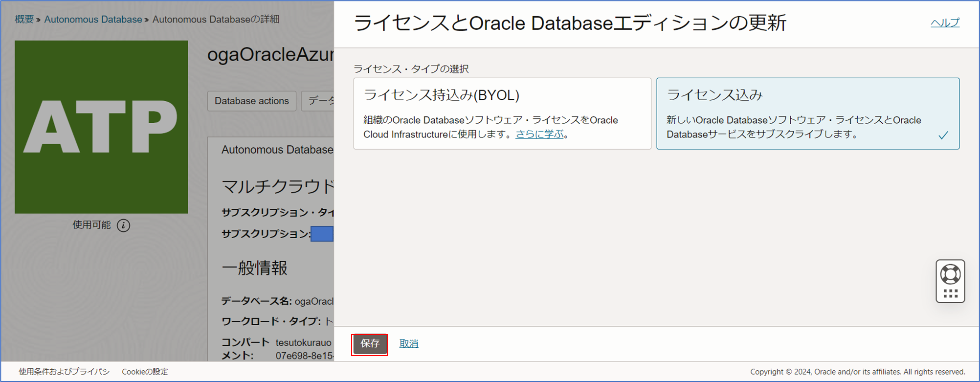980x382 pixels.
Task: Open Cookieの設定 footer link
Action: pyautogui.click(x=145, y=372)
